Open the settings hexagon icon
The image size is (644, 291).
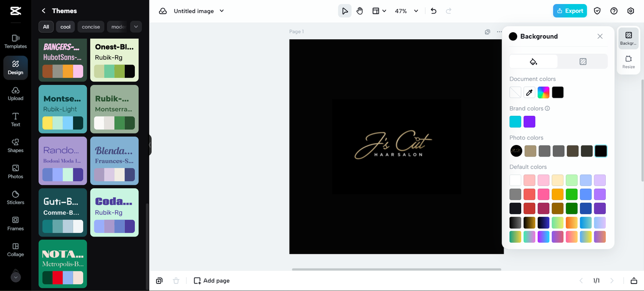[631, 11]
